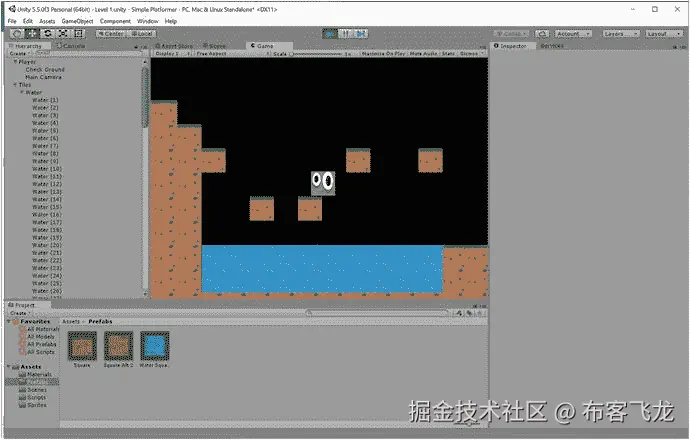Click the Materials folder icon
Screen dimensions: 690x440
22,374
